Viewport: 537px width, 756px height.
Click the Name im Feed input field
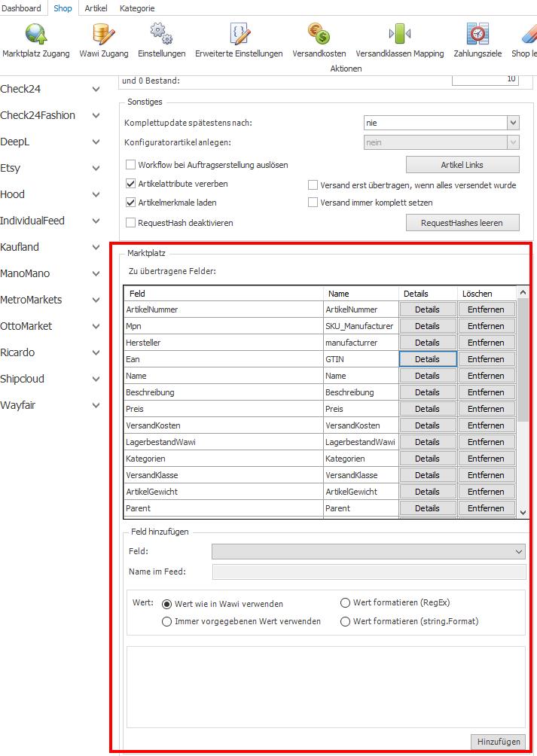369,572
